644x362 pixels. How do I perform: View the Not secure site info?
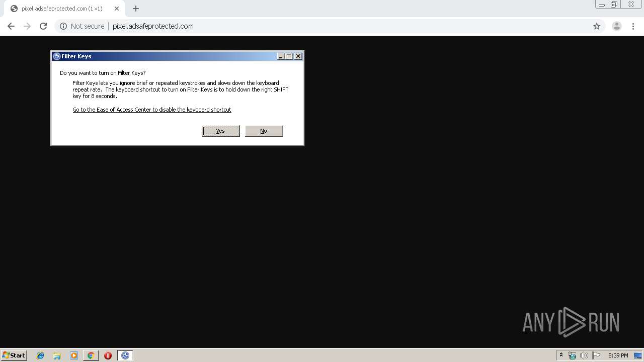tap(82, 26)
